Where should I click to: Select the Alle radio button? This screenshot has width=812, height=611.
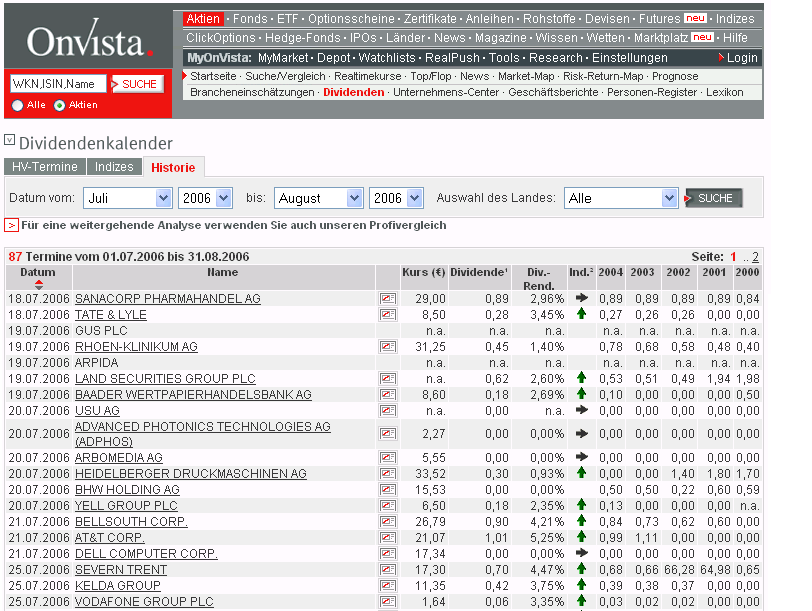(18, 105)
